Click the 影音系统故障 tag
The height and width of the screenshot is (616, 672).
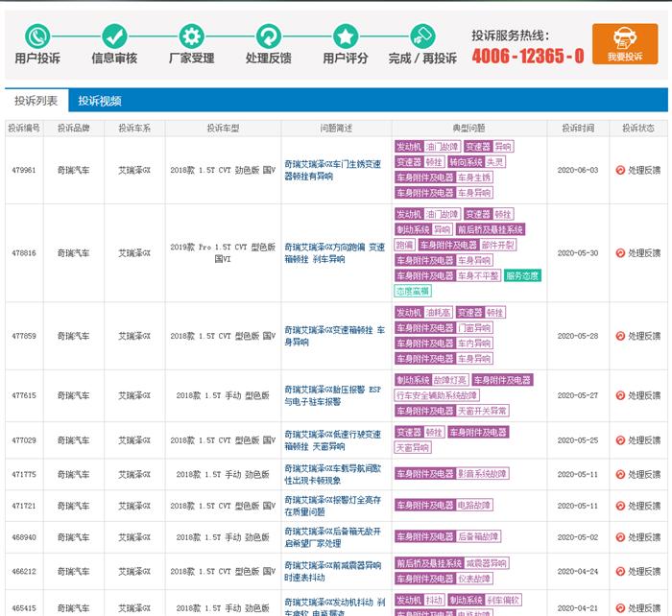pos(482,473)
